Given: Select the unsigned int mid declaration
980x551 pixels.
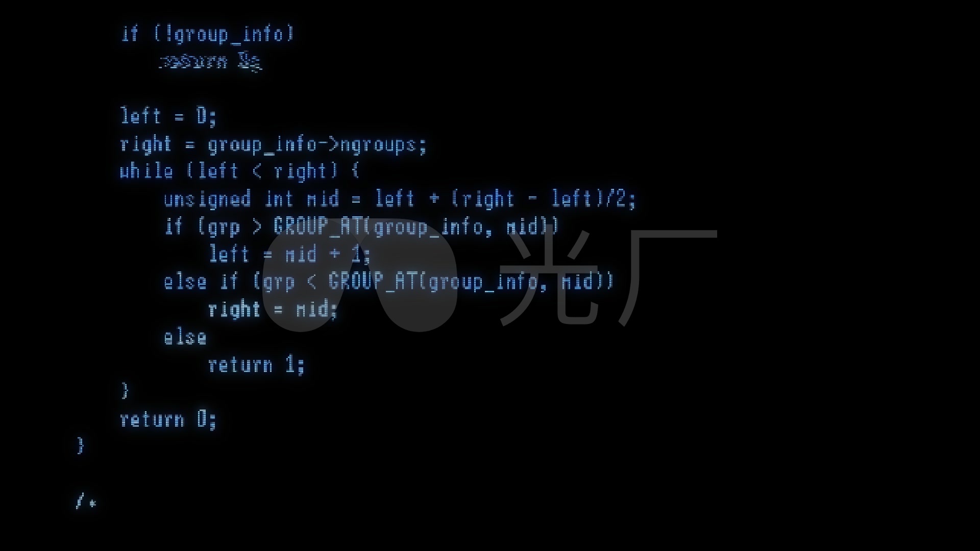Looking at the screenshot, I should point(398,199).
